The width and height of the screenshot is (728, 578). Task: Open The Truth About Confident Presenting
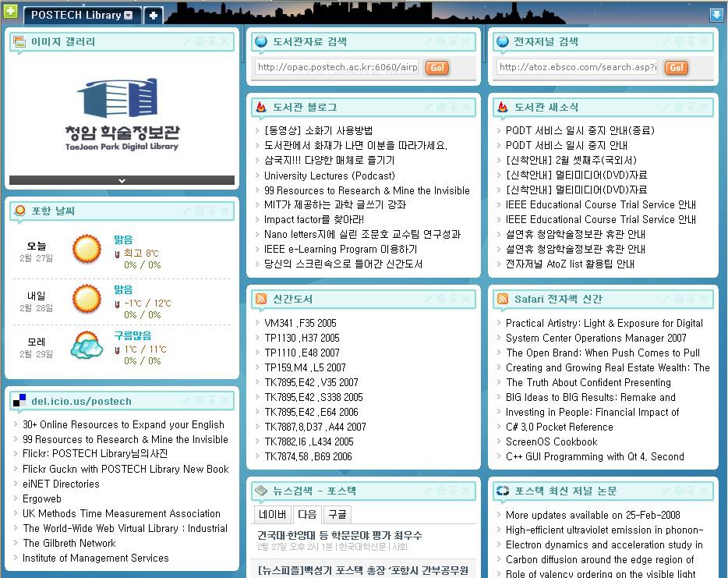[x=588, y=382]
